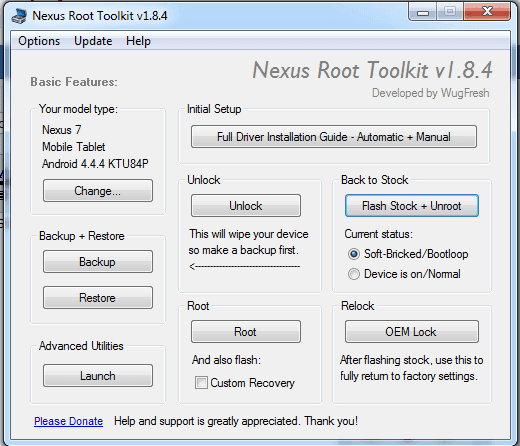Click Flash Stock + Unroot button

(x=412, y=206)
